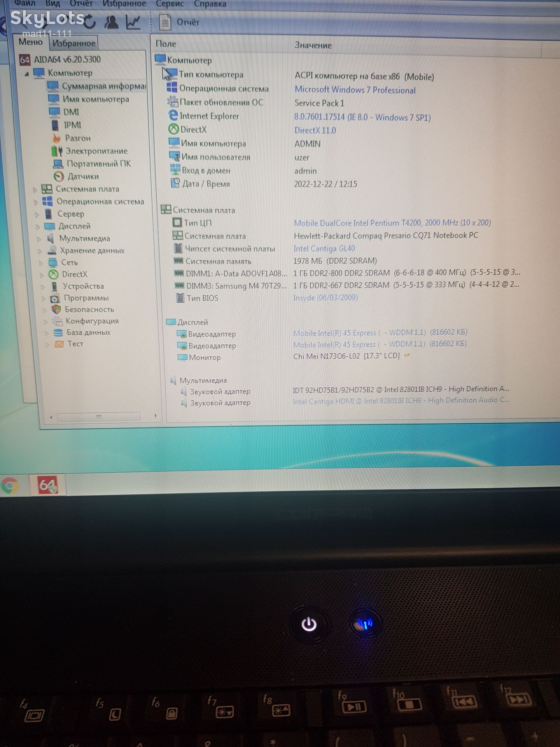
Task: Click the AIDA64 taskbar icon
Action: (48, 485)
